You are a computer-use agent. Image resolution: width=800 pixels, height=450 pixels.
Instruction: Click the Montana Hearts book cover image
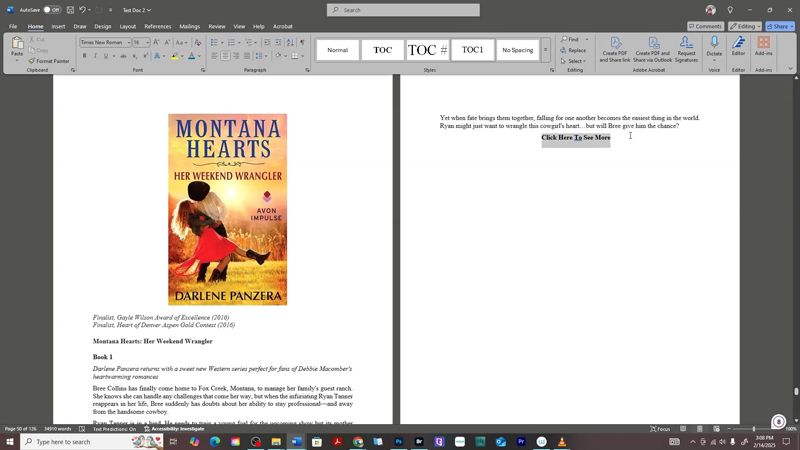(228, 210)
